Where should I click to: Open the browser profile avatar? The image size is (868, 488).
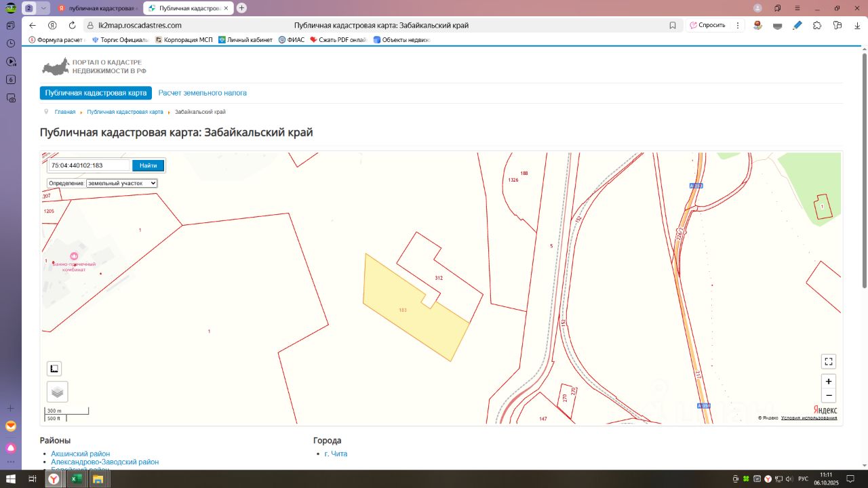pos(757,8)
